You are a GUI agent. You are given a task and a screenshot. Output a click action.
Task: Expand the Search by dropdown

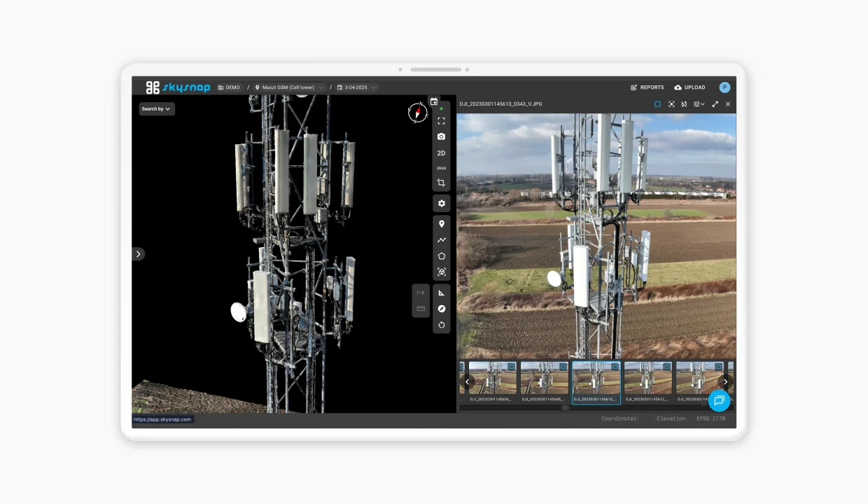(156, 108)
